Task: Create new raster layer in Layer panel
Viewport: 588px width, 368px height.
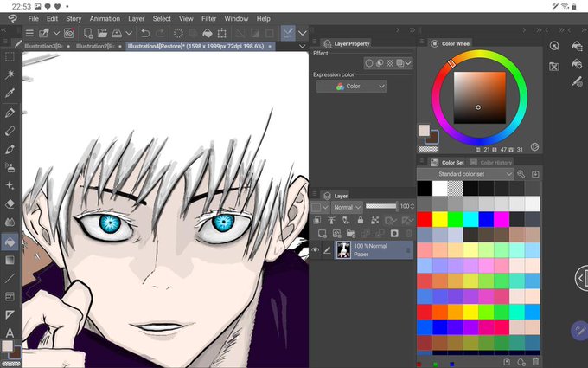Action: [323, 234]
